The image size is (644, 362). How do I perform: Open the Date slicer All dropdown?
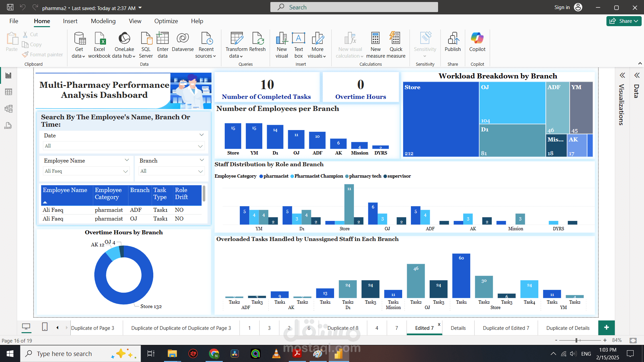coord(124,146)
